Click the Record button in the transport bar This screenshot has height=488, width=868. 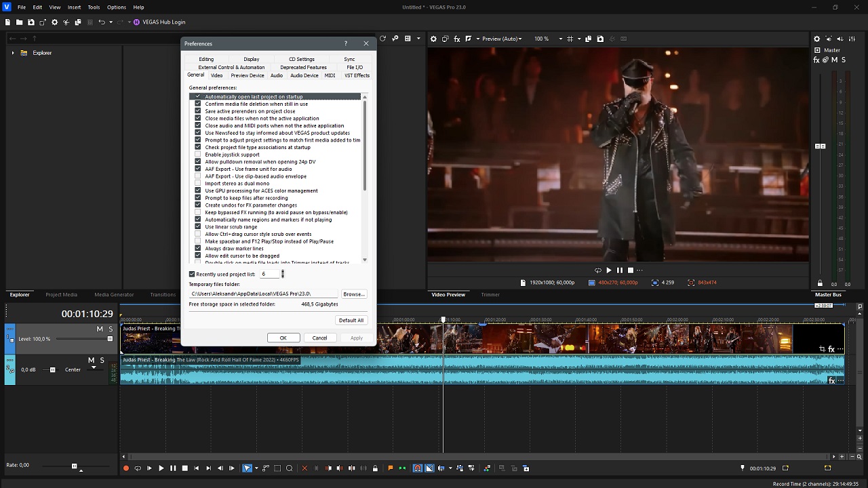tap(126, 468)
